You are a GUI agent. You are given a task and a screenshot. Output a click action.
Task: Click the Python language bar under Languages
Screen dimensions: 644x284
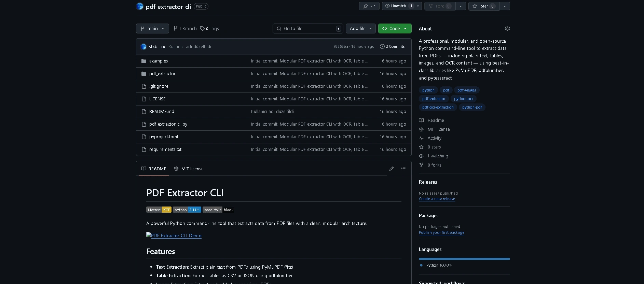[464, 259]
